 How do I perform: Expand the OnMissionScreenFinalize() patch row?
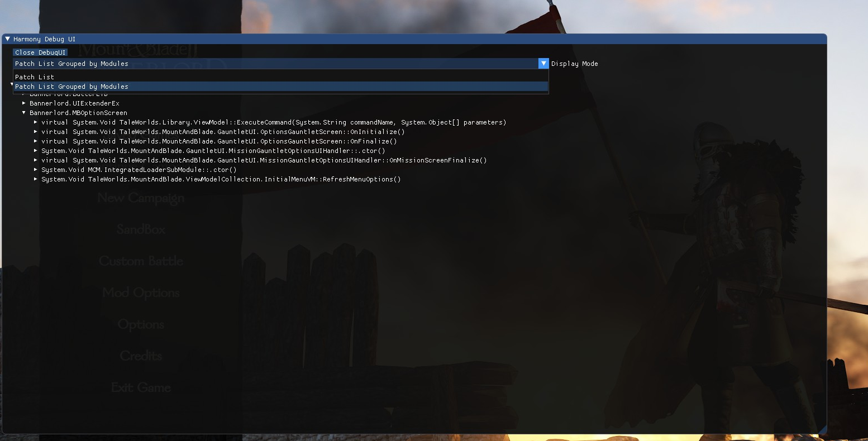click(36, 160)
